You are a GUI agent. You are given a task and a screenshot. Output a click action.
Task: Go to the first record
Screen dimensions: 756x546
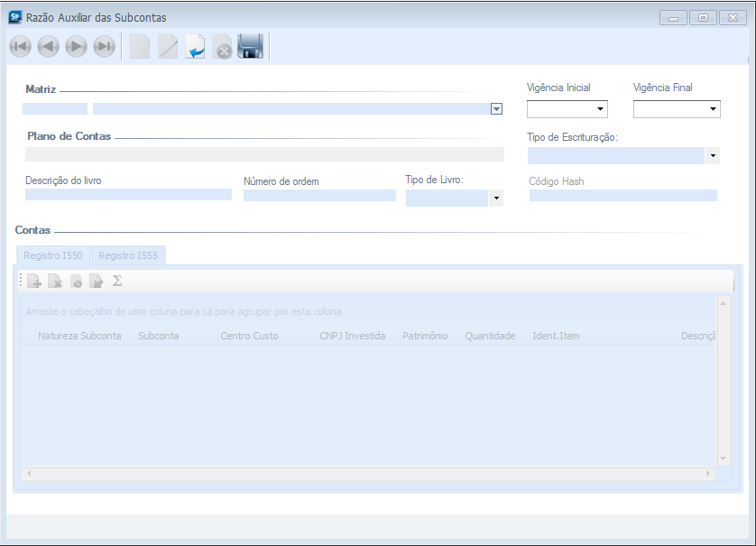[x=20, y=47]
